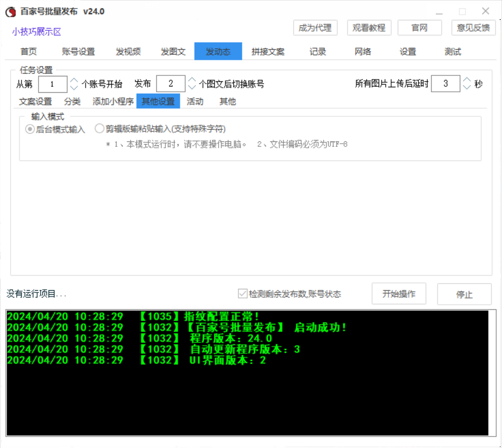Viewport: 502px width, 448px height.
Task: Click the 成为代理 button
Action: [x=315, y=28]
